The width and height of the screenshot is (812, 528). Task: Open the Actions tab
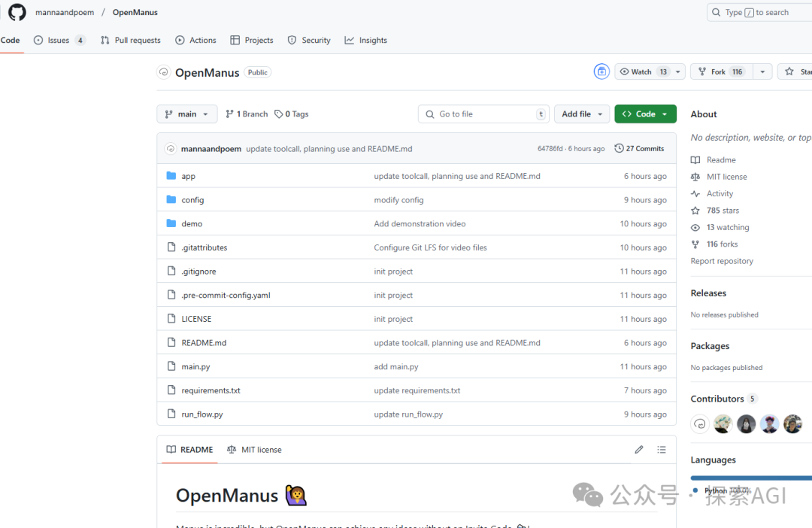click(x=195, y=40)
